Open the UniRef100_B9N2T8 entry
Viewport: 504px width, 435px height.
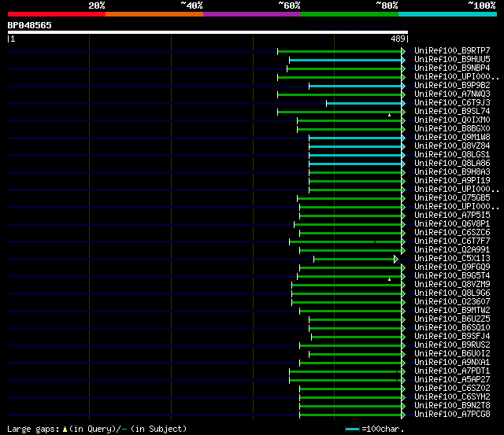pos(452,406)
